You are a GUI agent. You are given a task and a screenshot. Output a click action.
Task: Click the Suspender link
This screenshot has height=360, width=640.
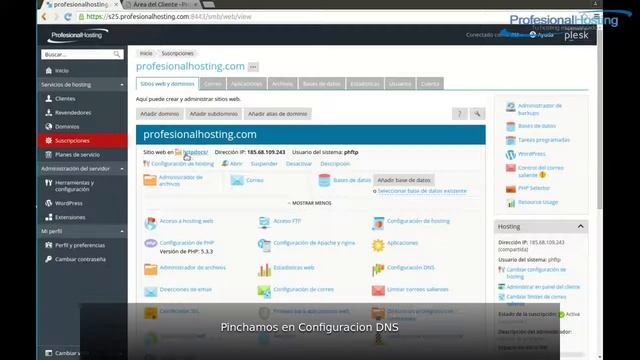(x=264, y=164)
